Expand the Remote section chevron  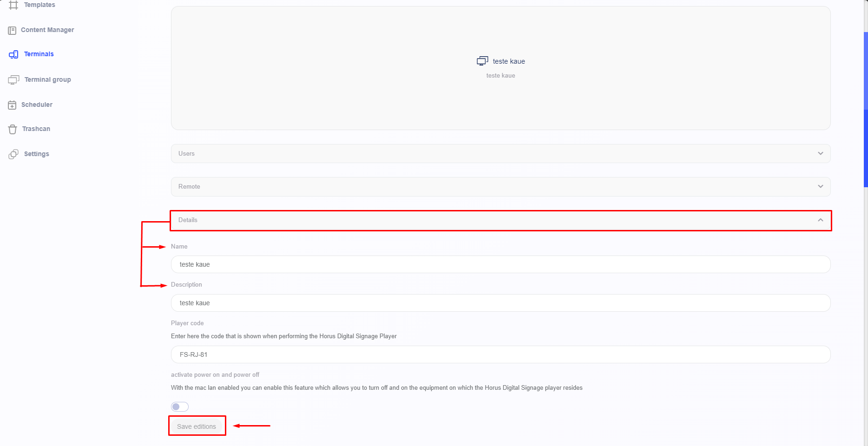820,187
